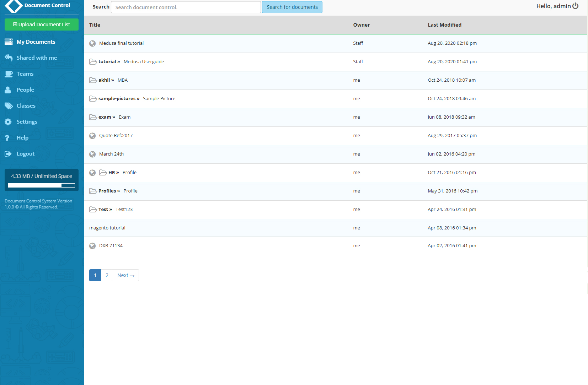Viewport: 588px width, 385px height.
Task: Select the Teams sidebar icon
Action: [x=9, y=74]
